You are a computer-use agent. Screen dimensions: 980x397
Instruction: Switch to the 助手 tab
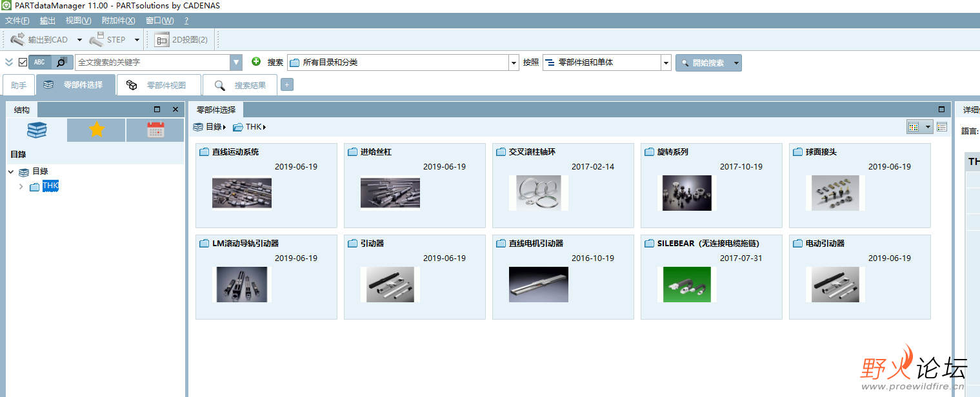tap(19, 85)
